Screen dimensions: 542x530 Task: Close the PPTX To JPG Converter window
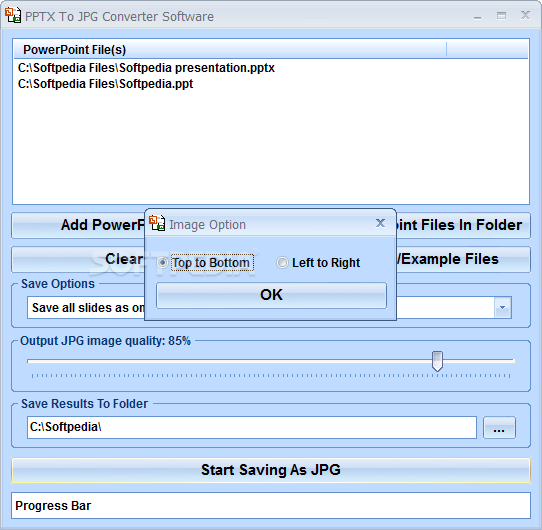[x=525, y=15]
